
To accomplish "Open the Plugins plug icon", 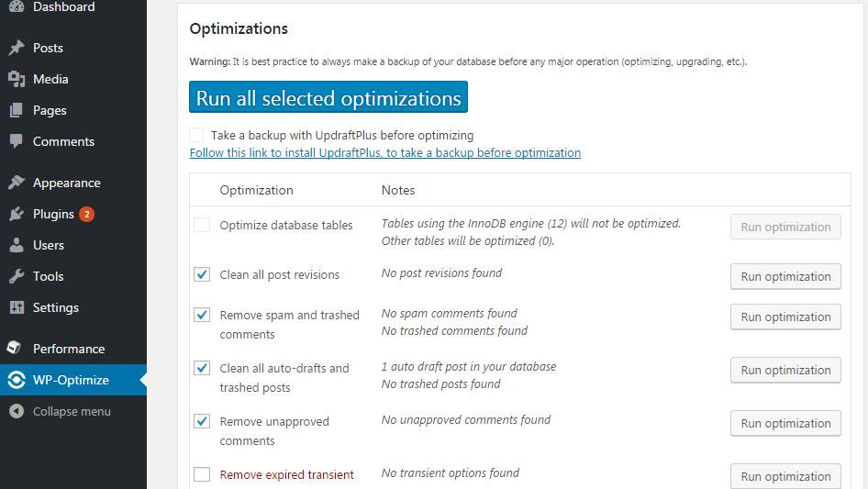I will click(x=17, y=214).
